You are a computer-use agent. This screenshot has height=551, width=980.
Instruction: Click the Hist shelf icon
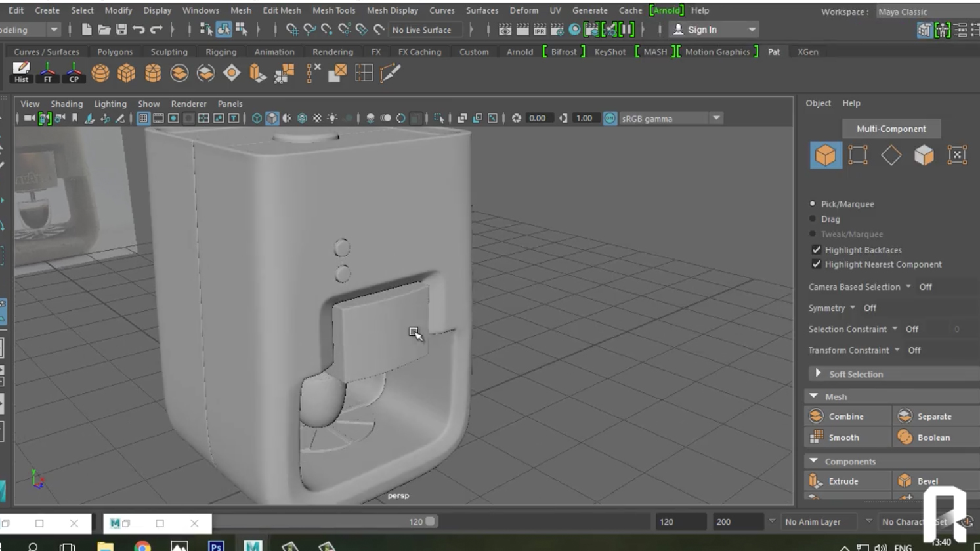pos(21,72)
